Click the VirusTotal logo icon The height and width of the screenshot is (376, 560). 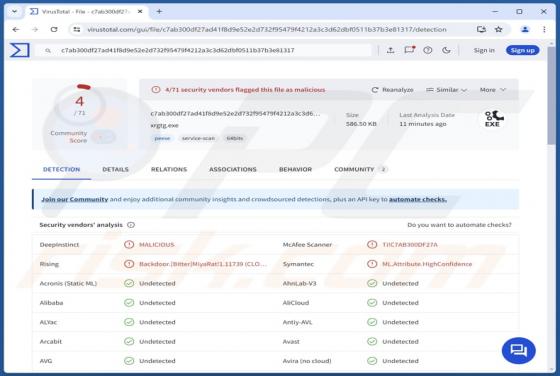point(20,50)
